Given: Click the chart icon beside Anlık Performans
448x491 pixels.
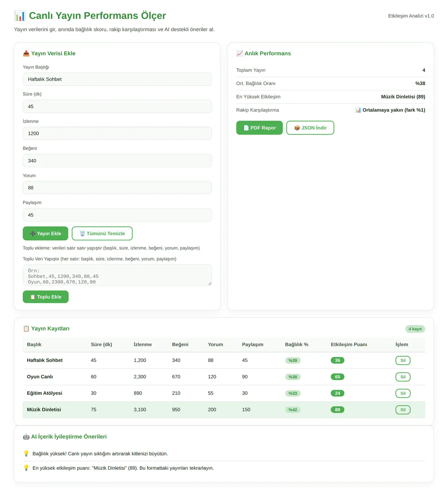Looking at the screenshot, I should tap(240, 53).
